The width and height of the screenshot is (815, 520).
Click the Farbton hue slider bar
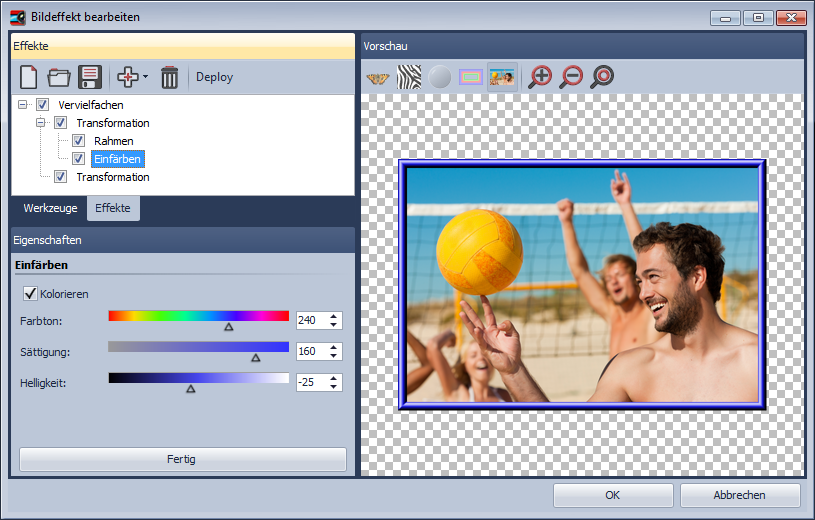pyautogui.click(x=198, y=316)
